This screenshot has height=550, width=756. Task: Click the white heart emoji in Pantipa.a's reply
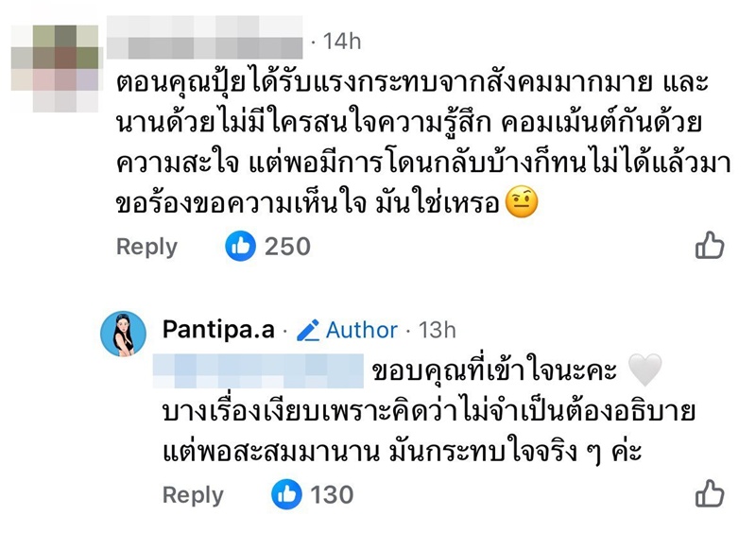646,362
